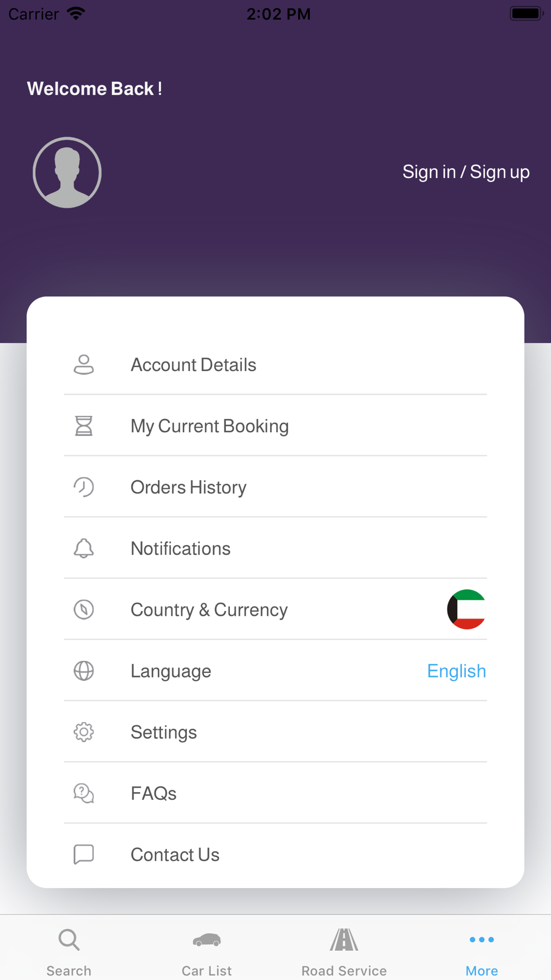
Task: Open the Orders History entry
Action: pyautogui.click(x=275, y=487)
